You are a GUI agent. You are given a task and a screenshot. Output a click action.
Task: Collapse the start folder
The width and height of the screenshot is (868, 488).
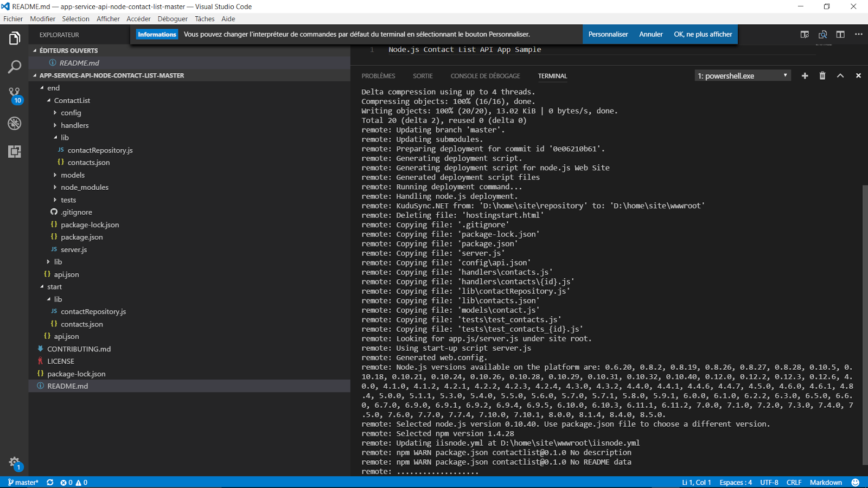[x=54, y=287]
